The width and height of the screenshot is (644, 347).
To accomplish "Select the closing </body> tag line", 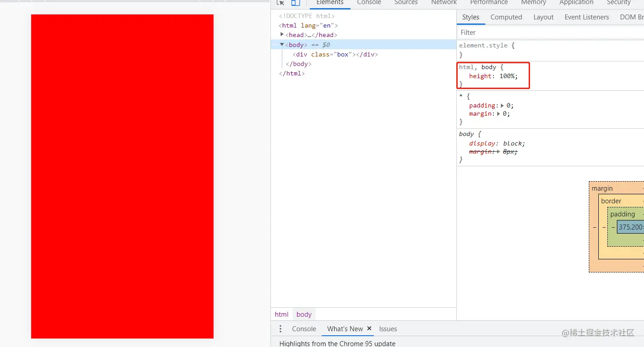I will tap(298, 64).
